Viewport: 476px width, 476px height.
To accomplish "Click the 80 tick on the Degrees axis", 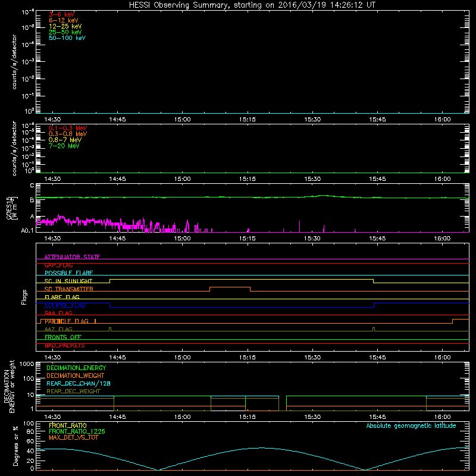I will 30,432.
